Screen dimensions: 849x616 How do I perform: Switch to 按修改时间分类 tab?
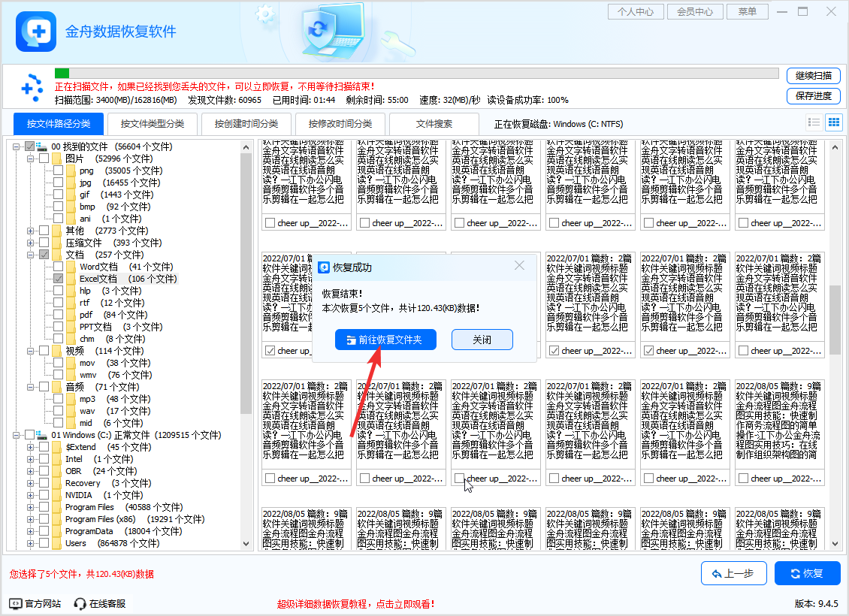coord(340,124)
